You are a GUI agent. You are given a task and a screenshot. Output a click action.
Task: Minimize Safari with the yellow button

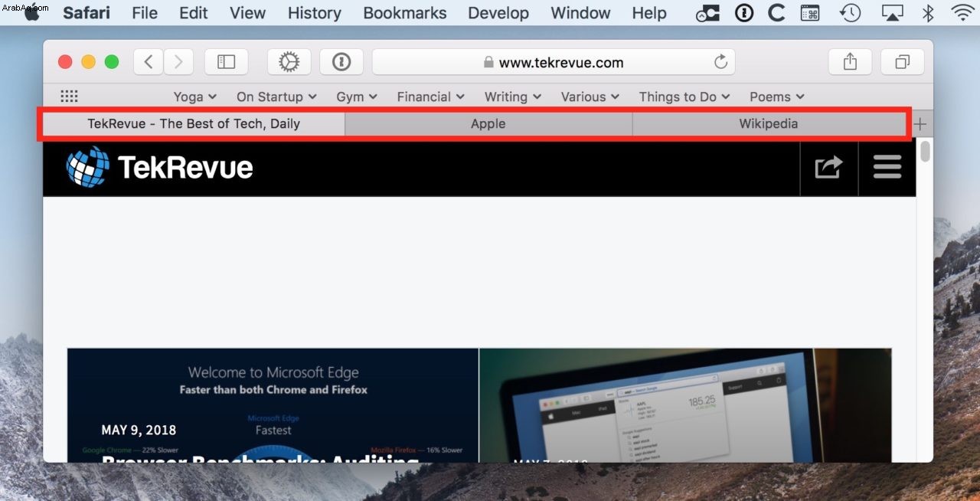(x=88, y=62)
